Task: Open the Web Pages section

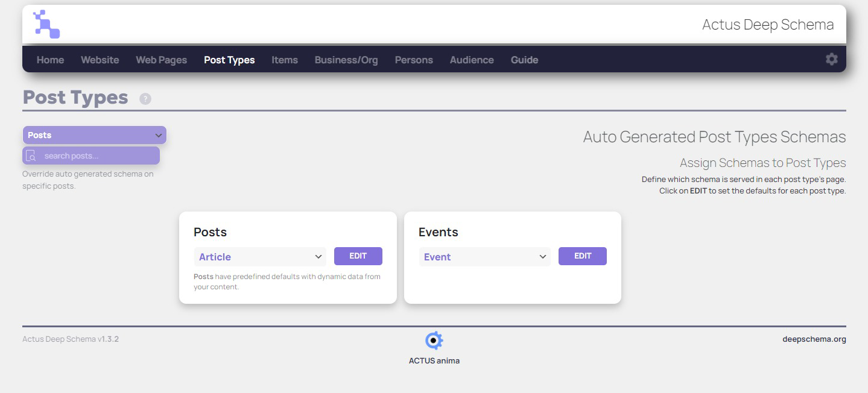Action: pos(161,60)
